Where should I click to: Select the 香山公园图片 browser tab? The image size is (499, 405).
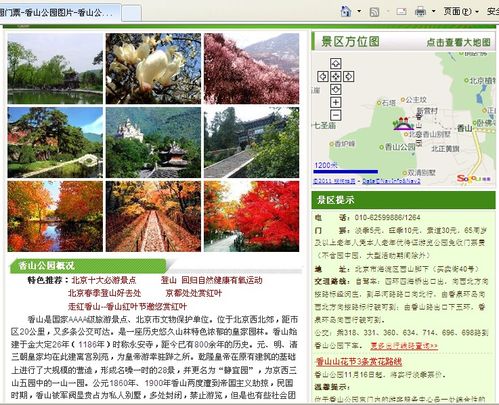click(x=59, y=13)
